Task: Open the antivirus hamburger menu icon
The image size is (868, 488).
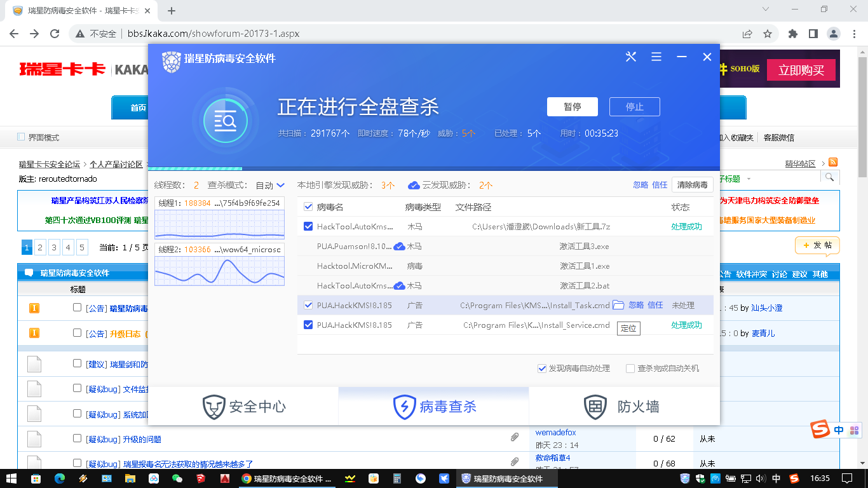Action: click(656, 57)
